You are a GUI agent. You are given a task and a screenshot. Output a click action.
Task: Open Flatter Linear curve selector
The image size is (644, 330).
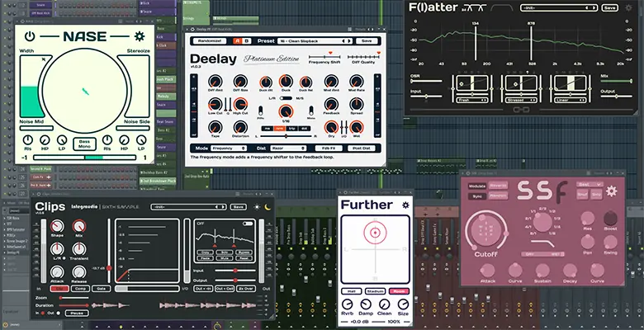[570, 100]
